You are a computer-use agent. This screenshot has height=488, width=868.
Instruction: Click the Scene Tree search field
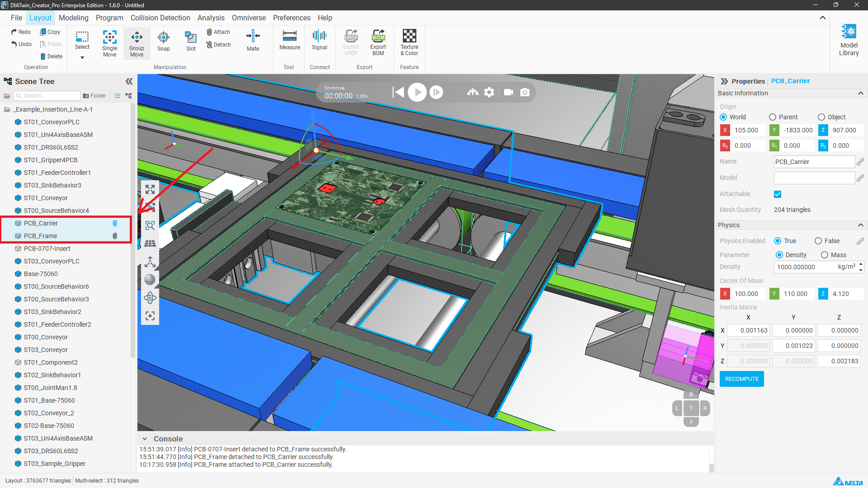coord(47,96)
